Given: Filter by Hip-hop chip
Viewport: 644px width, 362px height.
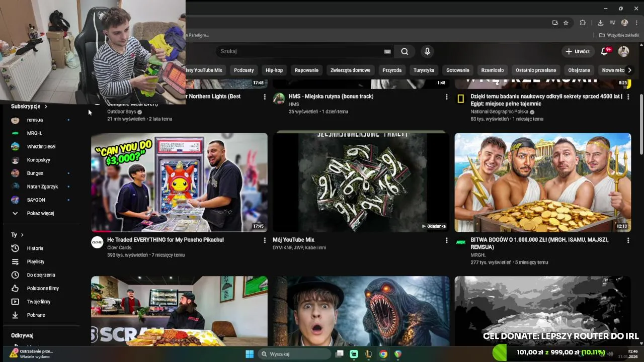Looking at the screenshot, I should pyautogui.click(x=274, y=70).
